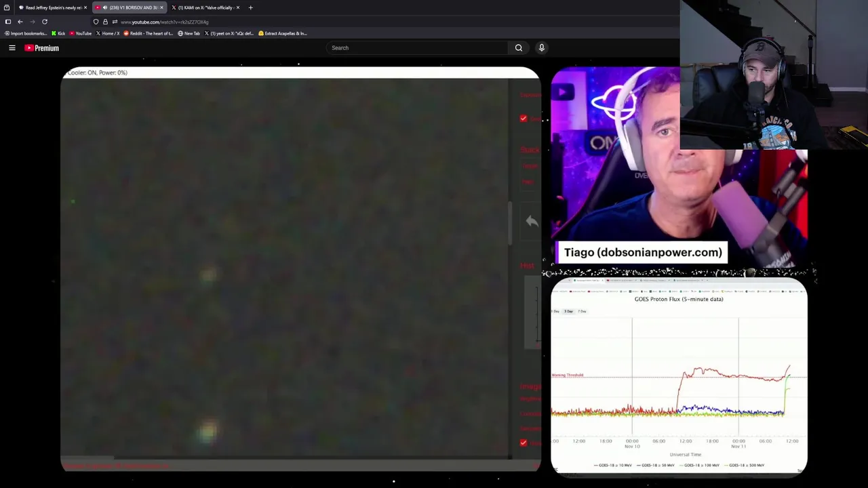Click the 'Warning Threshold' chart label
868x488 pixels.
pos(568,375)
